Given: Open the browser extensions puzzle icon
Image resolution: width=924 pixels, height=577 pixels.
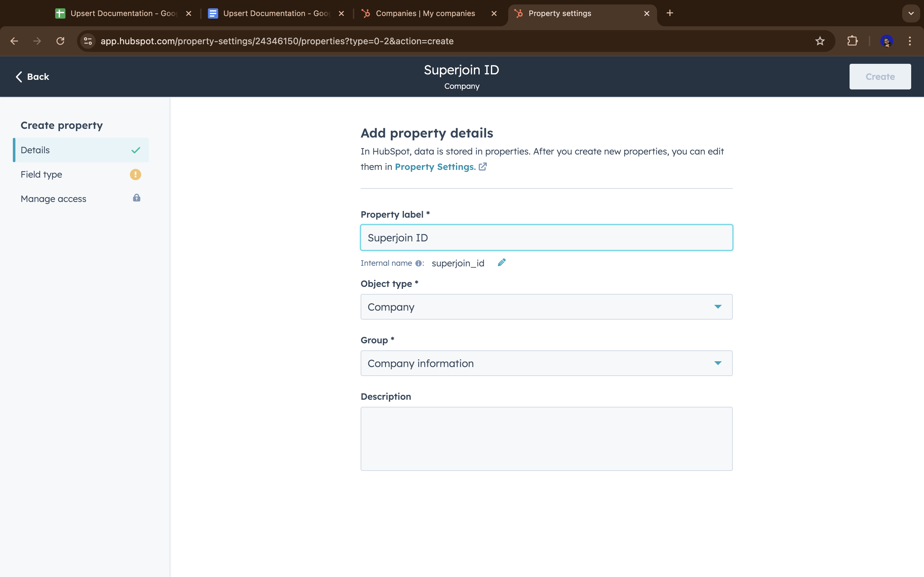Looking at the screenshot, I should pos(852,41).
